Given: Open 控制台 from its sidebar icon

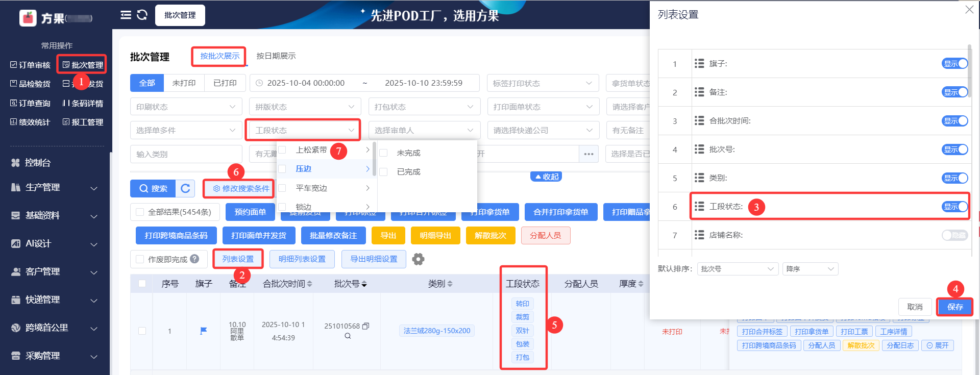Looking at the screenshot, I should (x=15, y=163).
